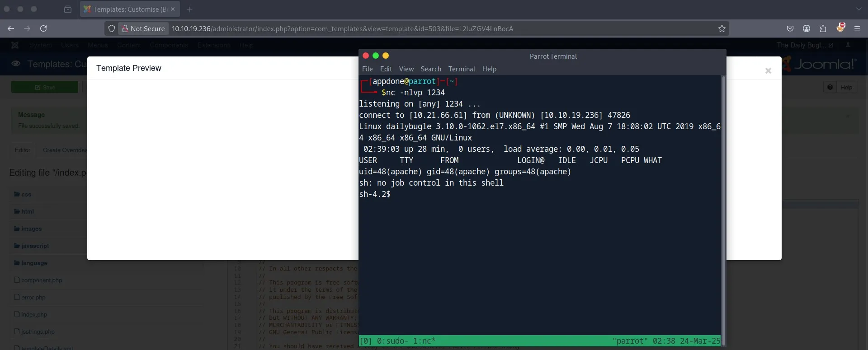Close Parrot Terminal with red button
Viewport: 868px width, 350px height.
[366, 56]
